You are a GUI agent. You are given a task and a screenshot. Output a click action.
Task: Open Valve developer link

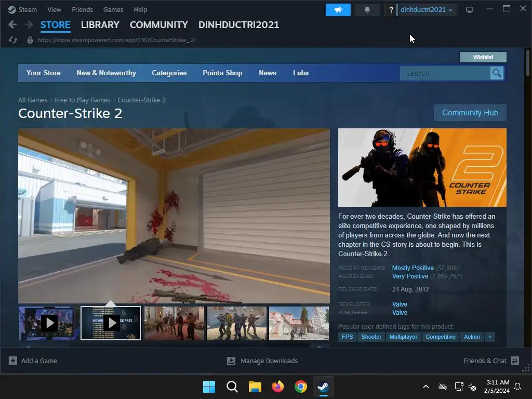pyautogui.click(x=400, y=304)
